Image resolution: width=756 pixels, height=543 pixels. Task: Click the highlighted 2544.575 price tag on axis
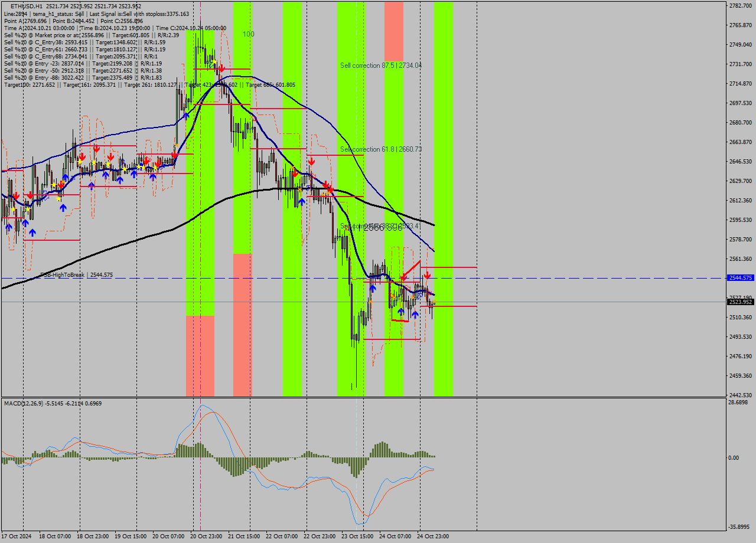click(741, 277)
